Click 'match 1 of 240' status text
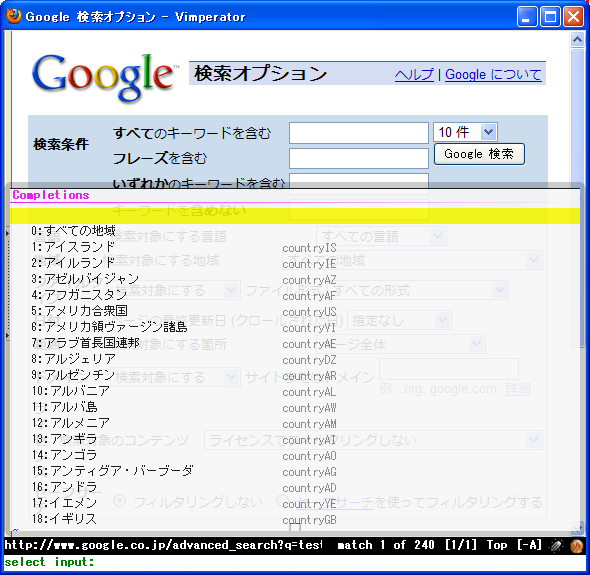This screenshot has height=575, width=590. point(386,545)
